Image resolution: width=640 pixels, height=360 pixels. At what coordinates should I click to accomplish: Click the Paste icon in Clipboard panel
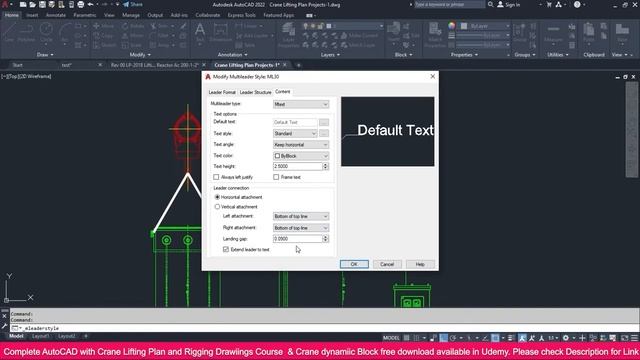(589, 33)
